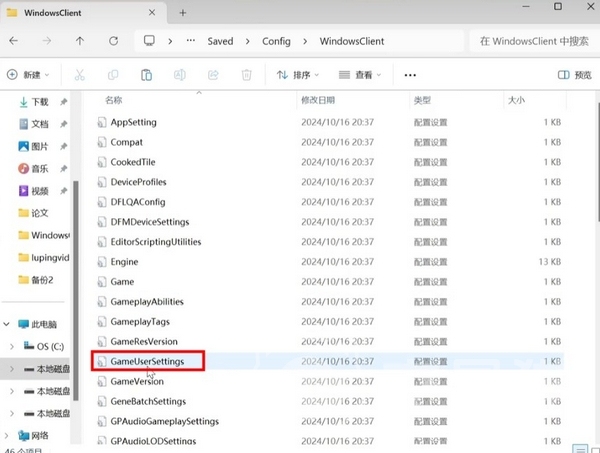Click the Rename icon in toolbar
Screen dimensions: 600x453
tap(180, 75)
